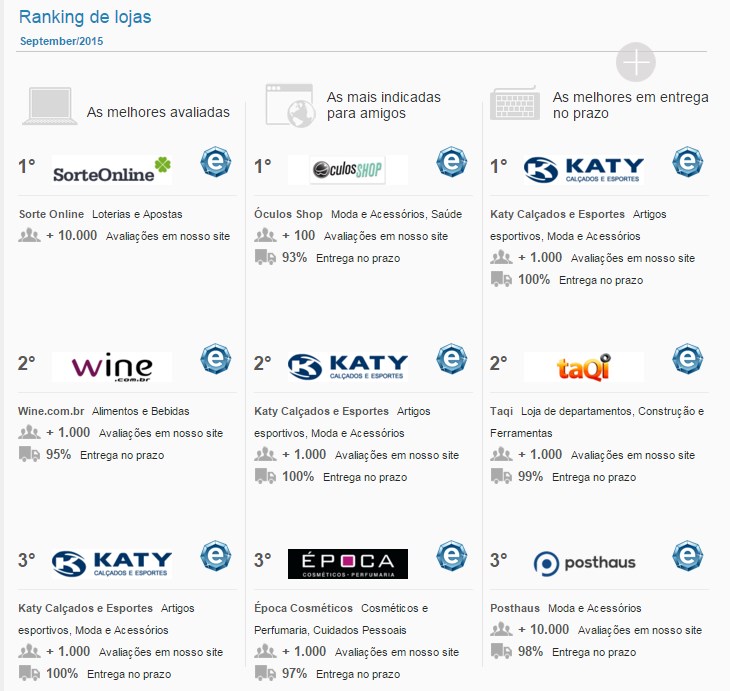Click the e-badge beside Óculos Shop logo

point(452,162)
